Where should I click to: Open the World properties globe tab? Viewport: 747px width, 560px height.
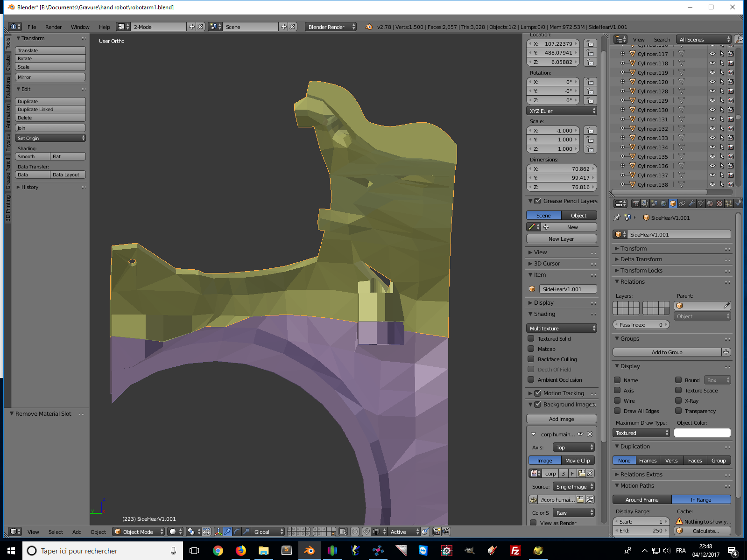click(663, 203)
